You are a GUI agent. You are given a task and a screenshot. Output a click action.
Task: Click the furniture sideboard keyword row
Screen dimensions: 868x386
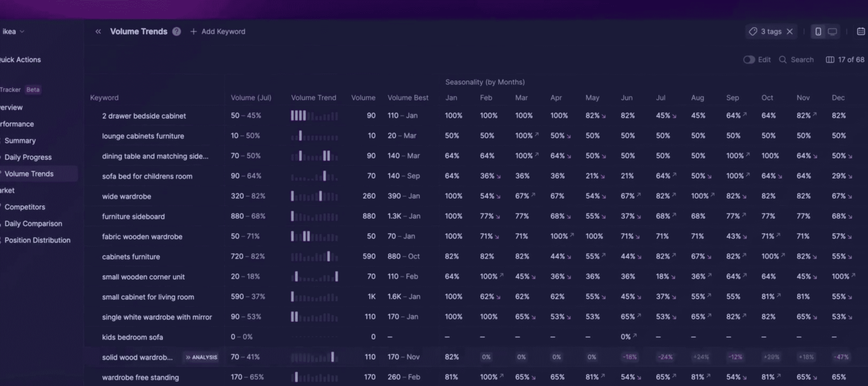click(133, 216)
